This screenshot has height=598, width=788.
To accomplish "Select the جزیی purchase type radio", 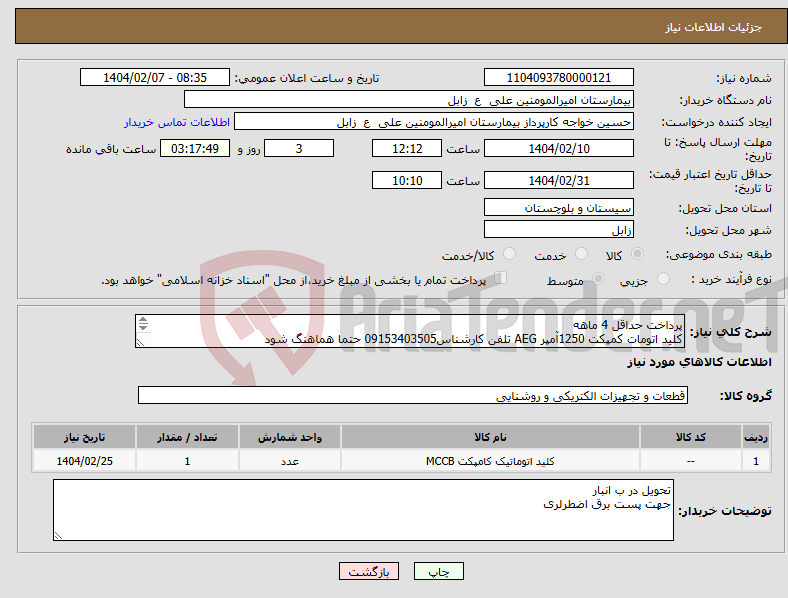I will click(663, 278).
